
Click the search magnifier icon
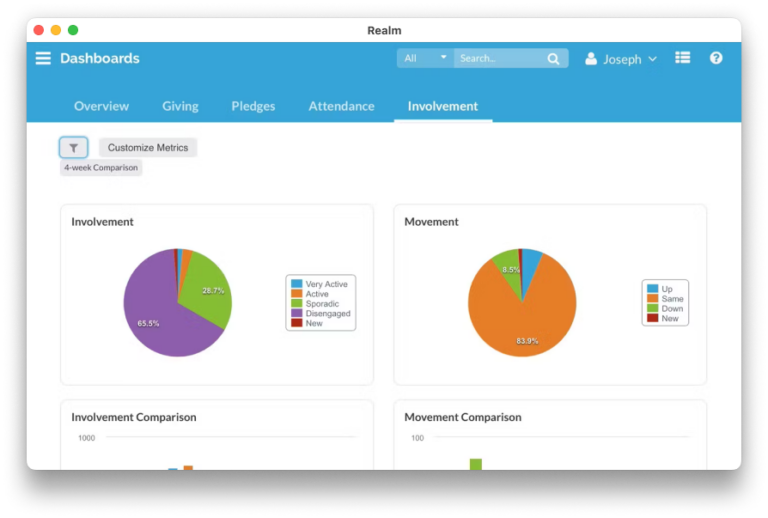(553, 59)
